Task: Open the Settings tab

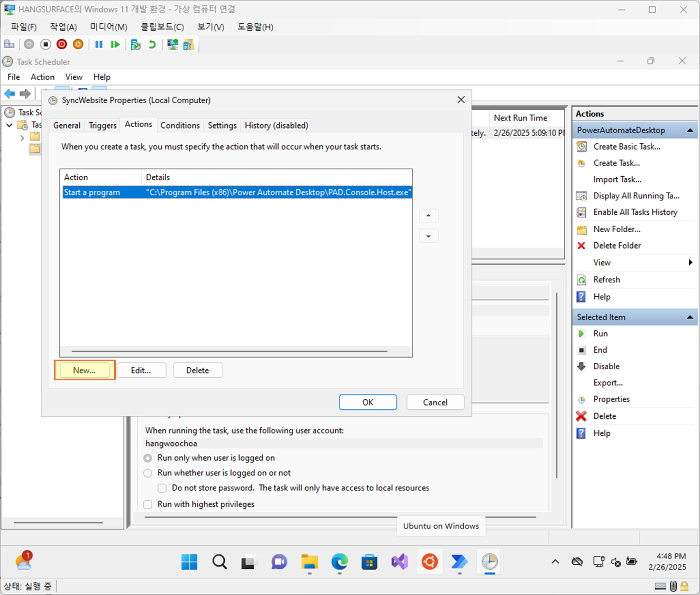Action: click(222, 125)
